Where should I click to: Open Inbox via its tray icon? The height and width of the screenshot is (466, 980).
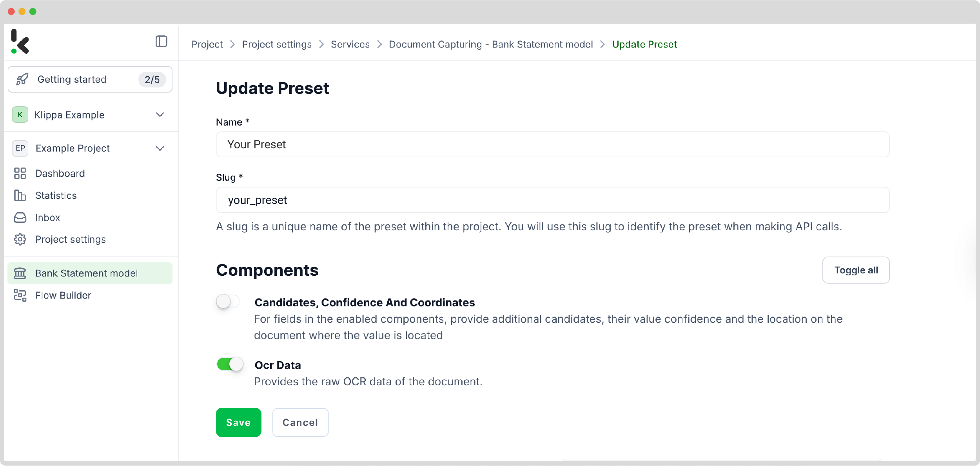coord(20,218)
